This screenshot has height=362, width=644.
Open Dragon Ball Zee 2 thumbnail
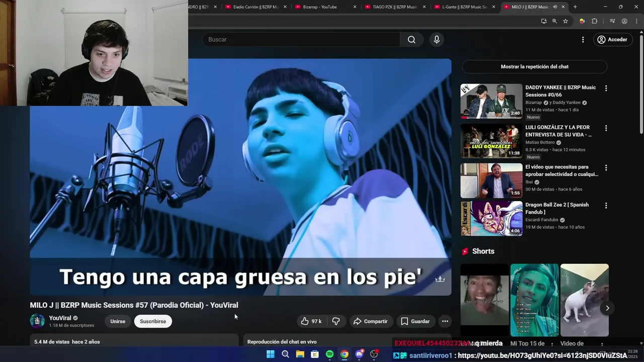point(492,219)
